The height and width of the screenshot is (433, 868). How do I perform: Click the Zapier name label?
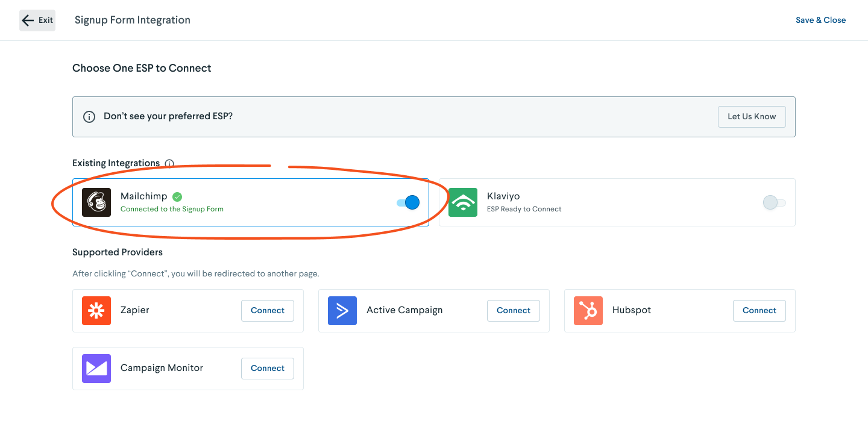(x=135, y=310)
